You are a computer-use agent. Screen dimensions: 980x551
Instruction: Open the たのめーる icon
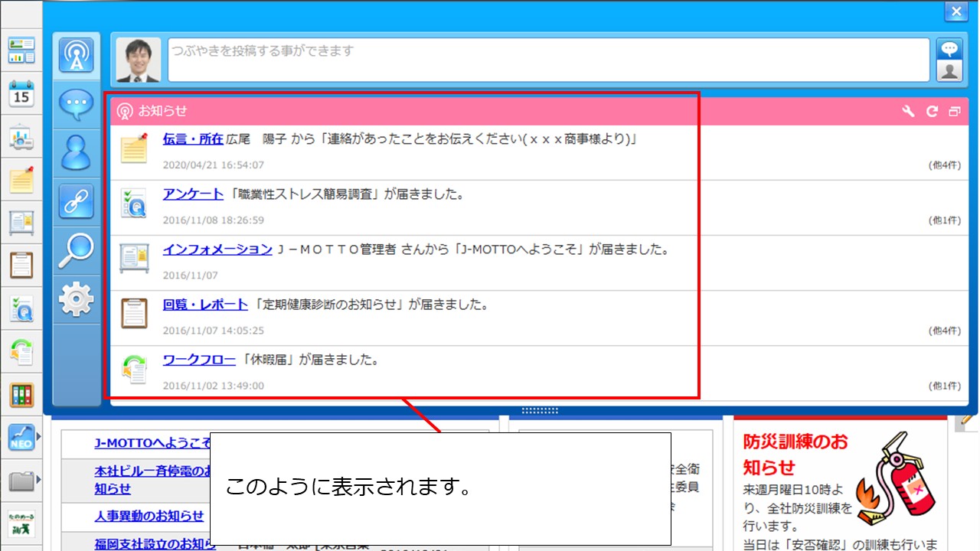pos(21,523)
